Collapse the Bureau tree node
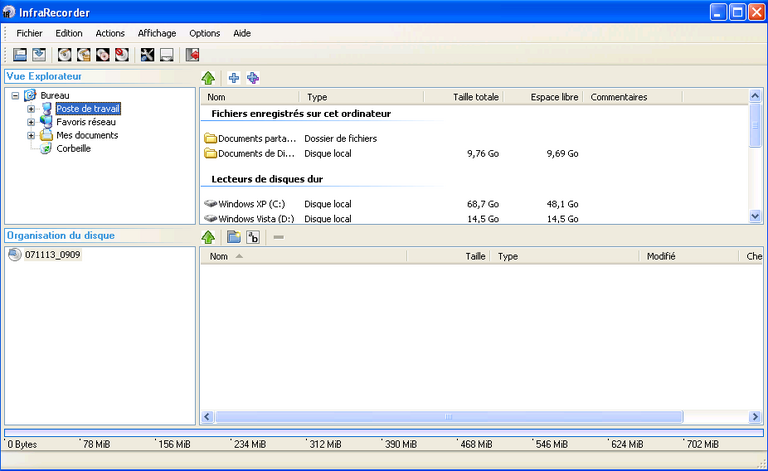The height and width of the screenshot is (471, 768). [x=15, y=95]
